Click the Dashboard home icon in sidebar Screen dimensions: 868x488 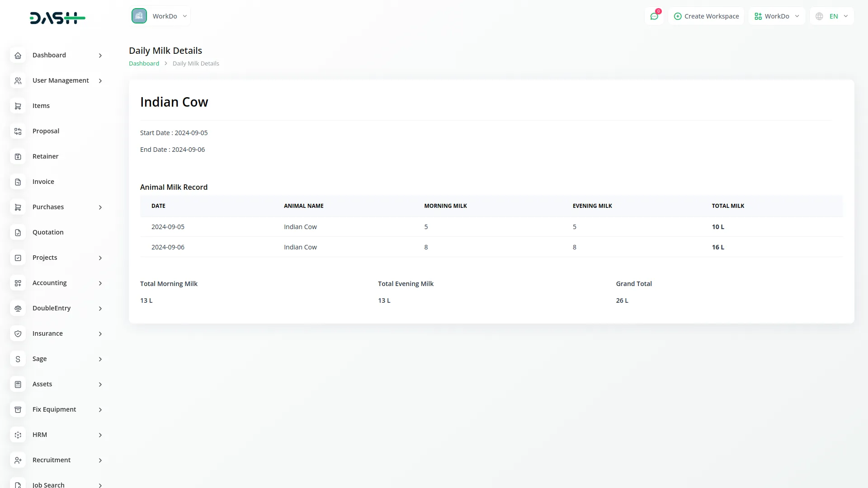click(18, 55)
